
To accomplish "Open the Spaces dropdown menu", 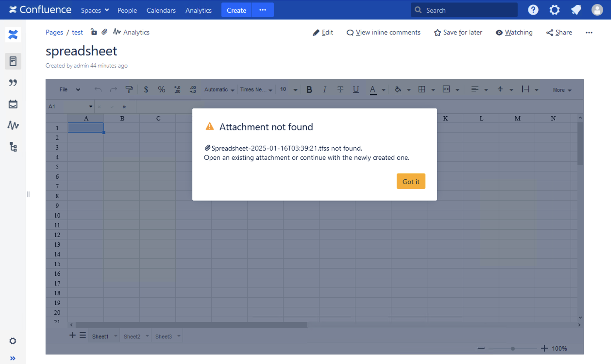I will [95, 10].
